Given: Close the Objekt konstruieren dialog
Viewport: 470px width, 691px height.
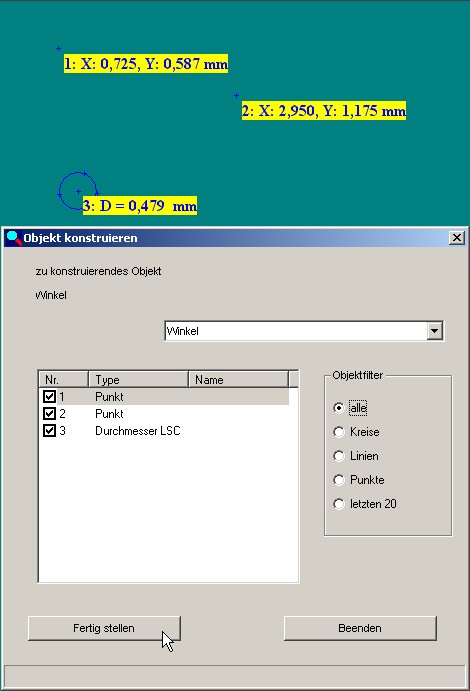Looking at the screenshot, I should 457,238.
